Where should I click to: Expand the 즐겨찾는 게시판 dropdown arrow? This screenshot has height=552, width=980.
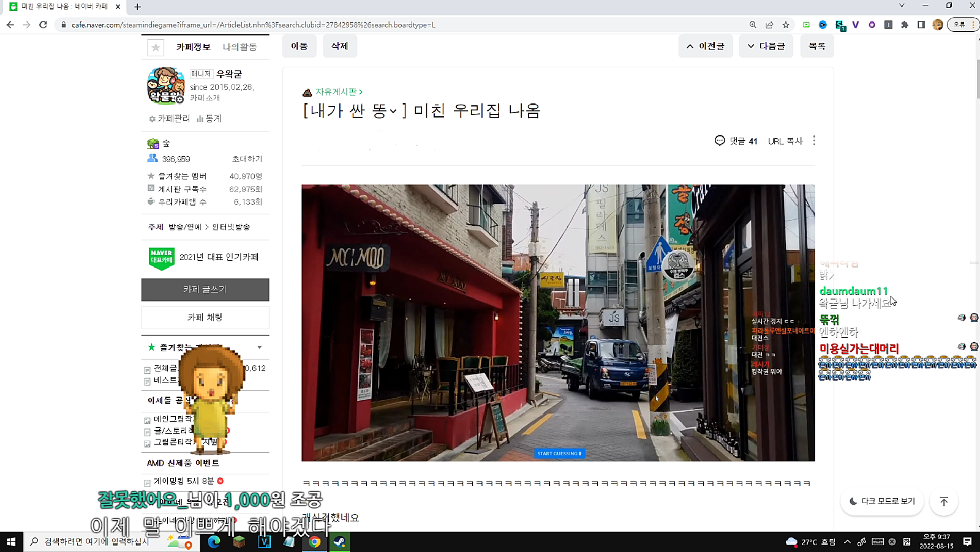tap(260, 348)
